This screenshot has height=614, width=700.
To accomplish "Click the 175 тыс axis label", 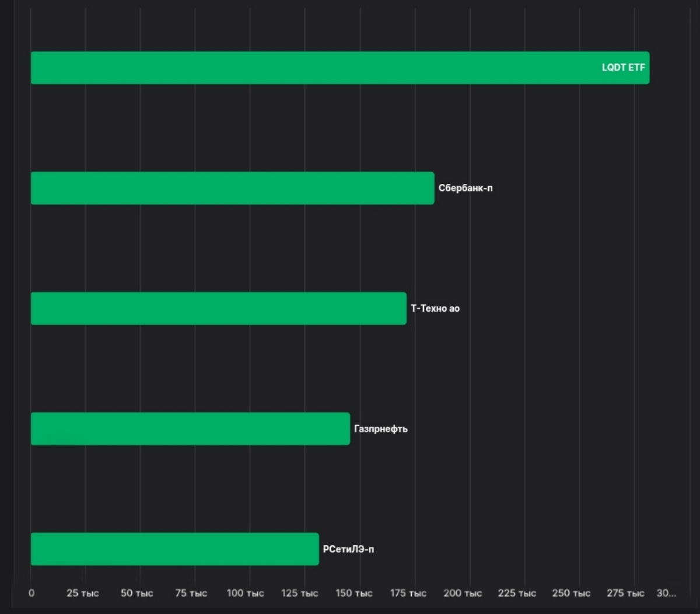I will point(408,593).
